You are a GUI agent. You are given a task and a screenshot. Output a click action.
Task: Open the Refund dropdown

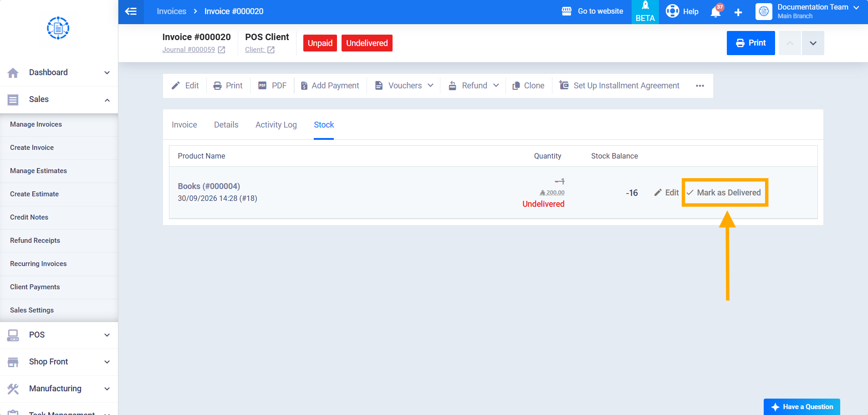(474, 86)
